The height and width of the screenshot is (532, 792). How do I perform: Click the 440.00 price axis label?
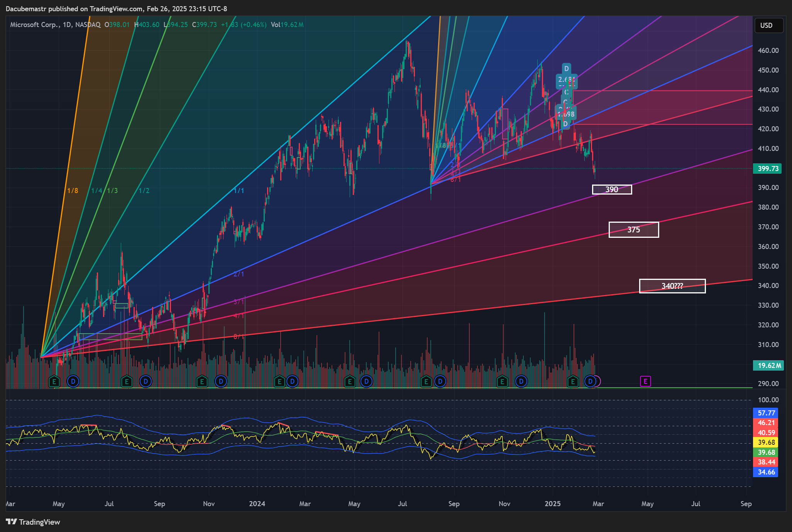pyautogui.click(x=768, y=90)
